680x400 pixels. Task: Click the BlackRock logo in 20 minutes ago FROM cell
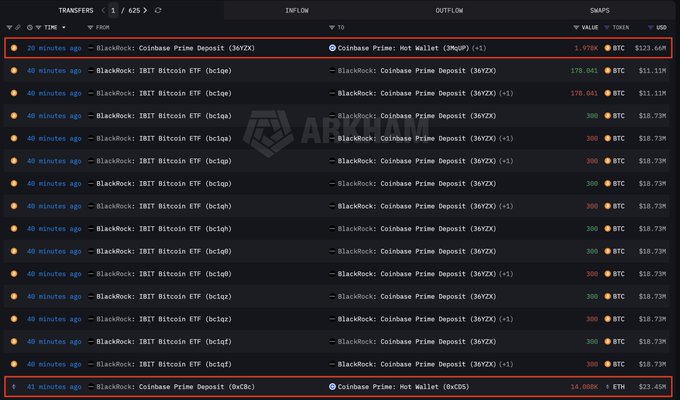91,48
